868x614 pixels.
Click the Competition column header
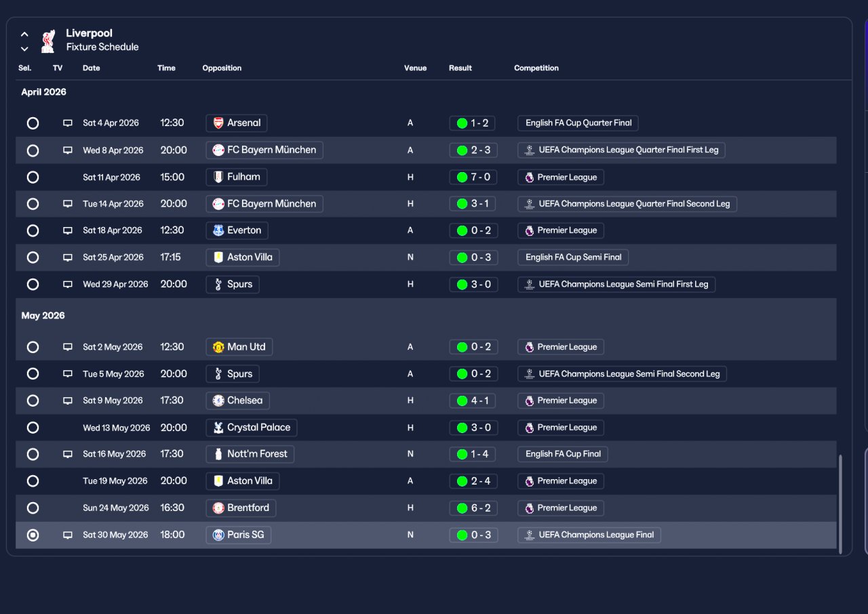tap(536, 68)
